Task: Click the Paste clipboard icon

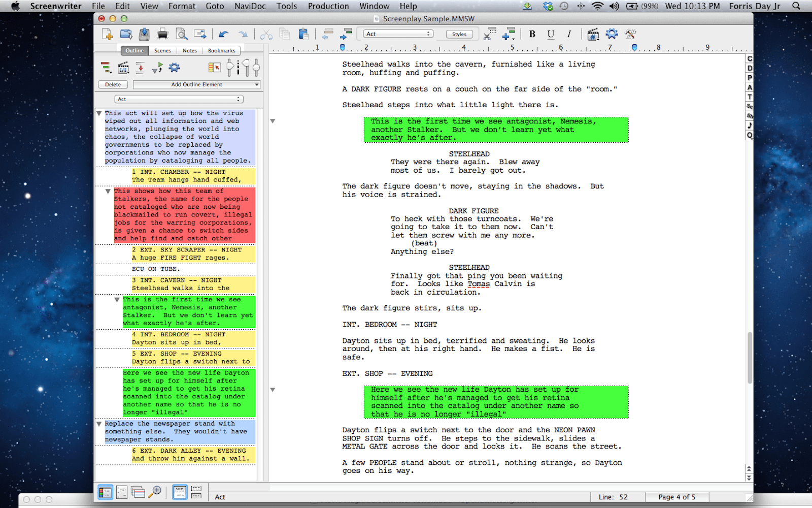Action: coord(303,34)
